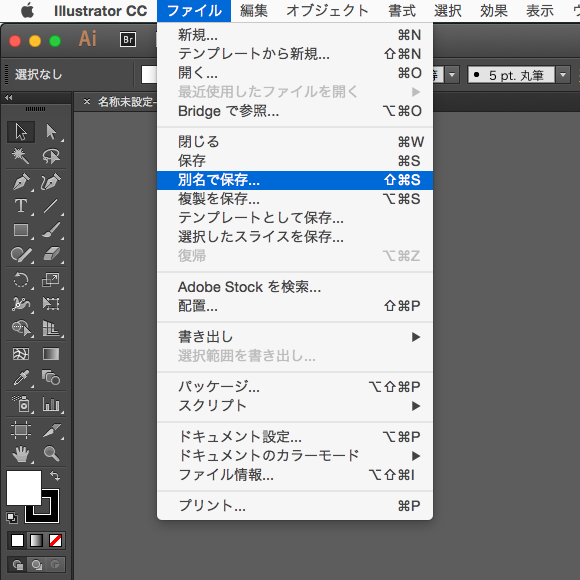Select the Perspective Grid tool
Image resolution: width=580 pixels, height=580 pixels.
51,328
